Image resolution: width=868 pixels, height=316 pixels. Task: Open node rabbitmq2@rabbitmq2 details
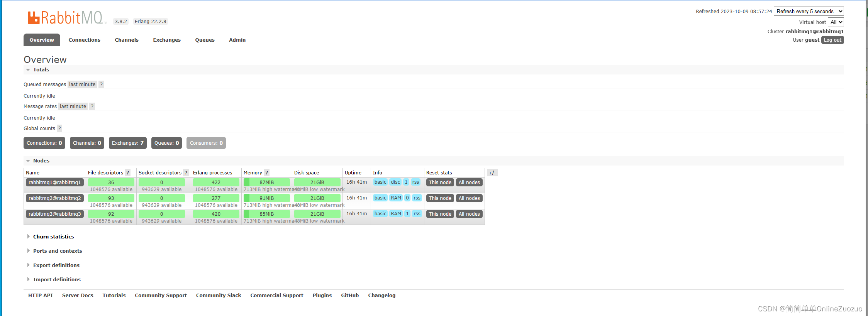55,198
